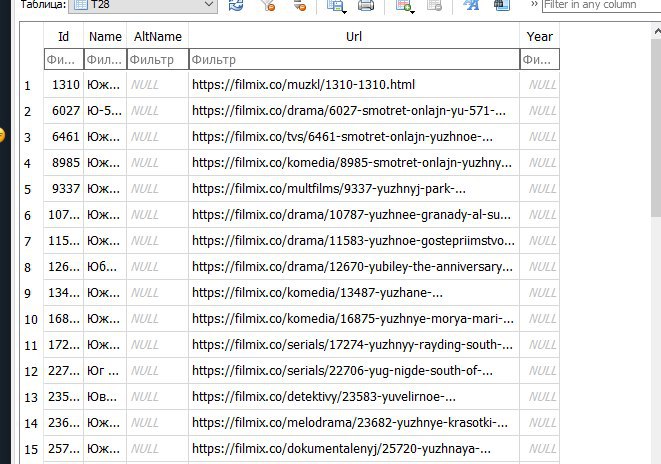The width and height of the screenshot is (661, 464).
Task: Select Url cell drama/11583-yuzhnoe-gostepriimstvo
Action: point(354,241)
